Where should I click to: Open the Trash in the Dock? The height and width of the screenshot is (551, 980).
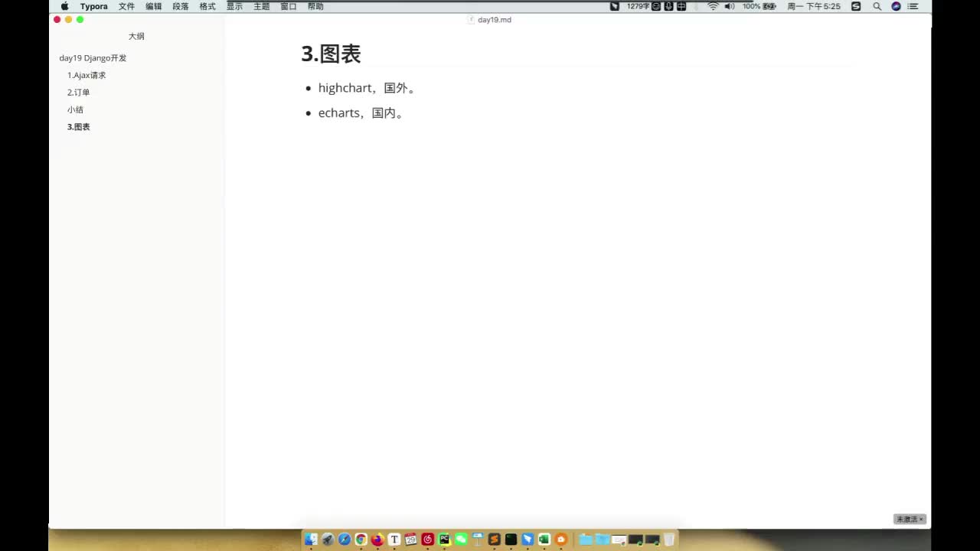pos(669,540)
